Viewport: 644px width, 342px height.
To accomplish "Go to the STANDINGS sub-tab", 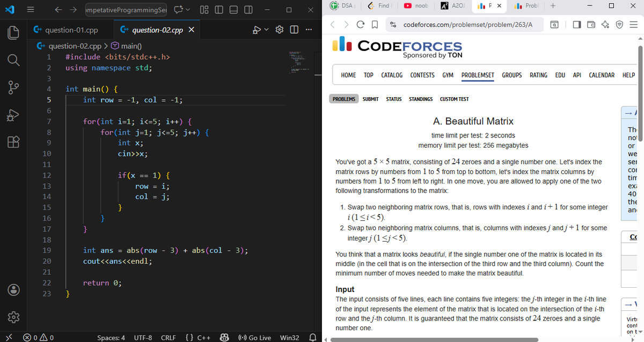I will click(421, 99).
